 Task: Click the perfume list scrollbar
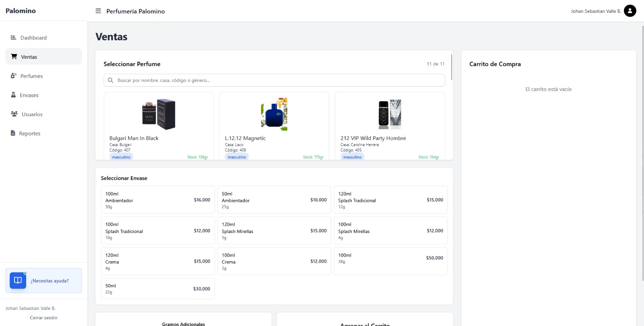point(452,67)
